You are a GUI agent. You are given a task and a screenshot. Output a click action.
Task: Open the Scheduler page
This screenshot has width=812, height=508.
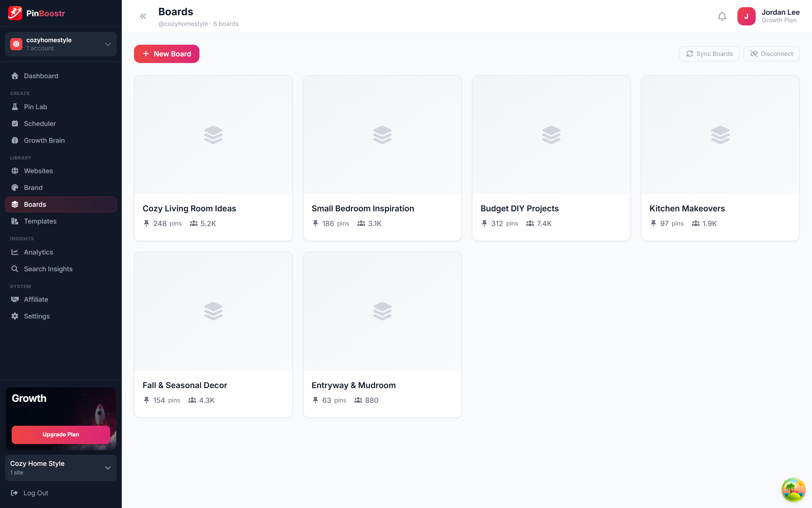coord(61,124)
